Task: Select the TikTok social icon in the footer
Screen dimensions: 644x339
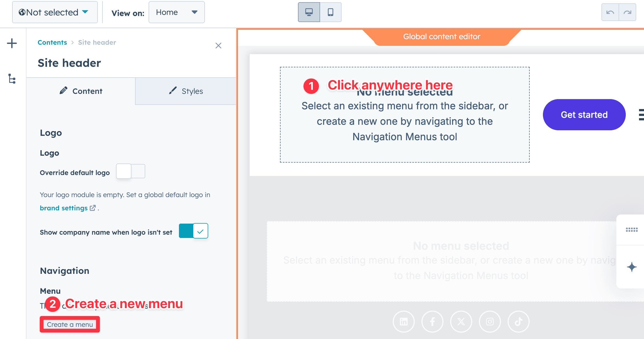Action: click(x=518, y=321)
